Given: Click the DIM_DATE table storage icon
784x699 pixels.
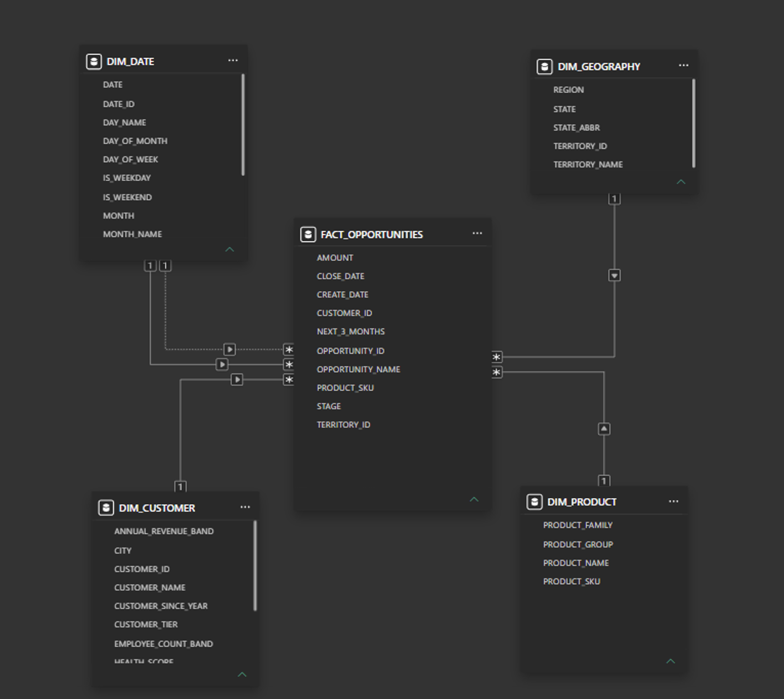Looking at the screenshot, I should click(94, 61).
